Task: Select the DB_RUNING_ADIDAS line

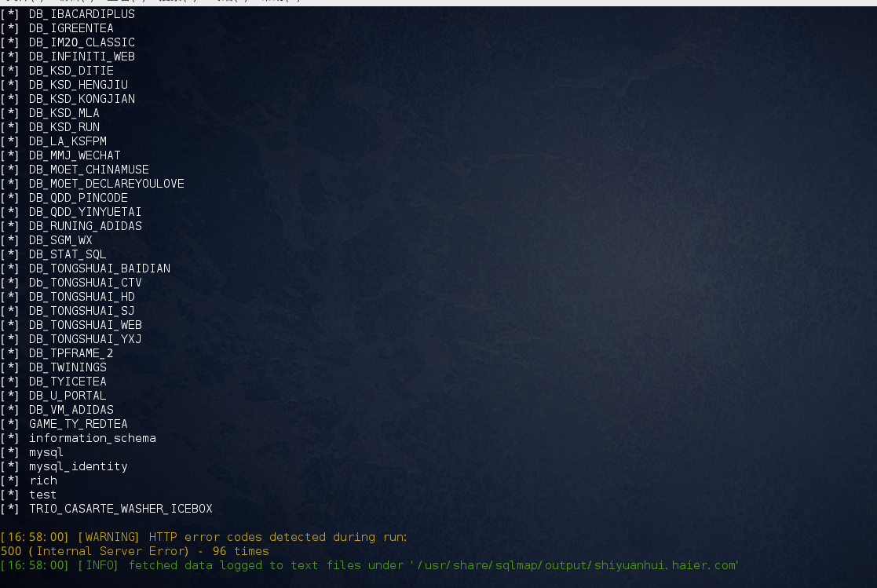Action: pos(85,226)
